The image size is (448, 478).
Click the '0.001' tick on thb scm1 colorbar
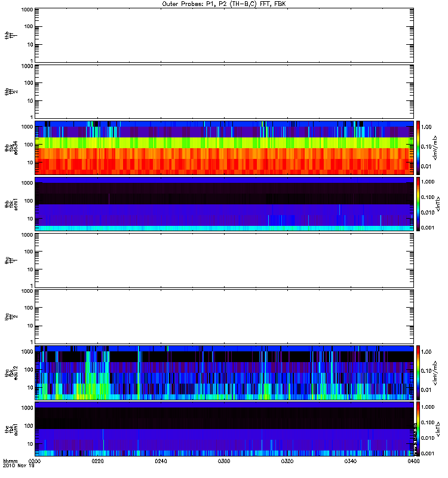(428, 228)
